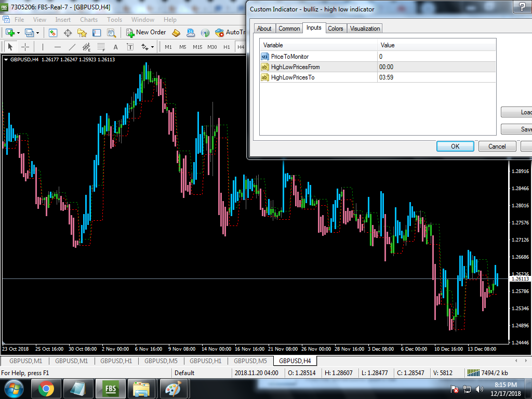
Task: Expand the arrows tool dropdown arrow
Action: [153, 47]
